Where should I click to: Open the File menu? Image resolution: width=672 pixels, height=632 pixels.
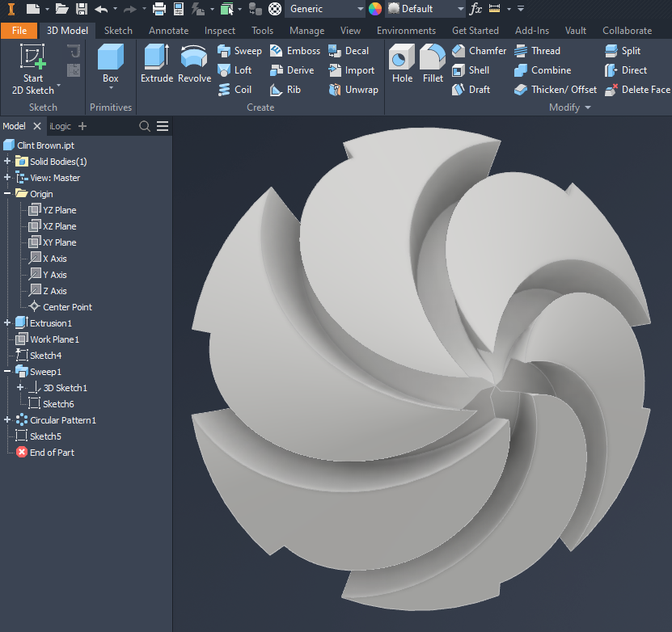[19, 31]
